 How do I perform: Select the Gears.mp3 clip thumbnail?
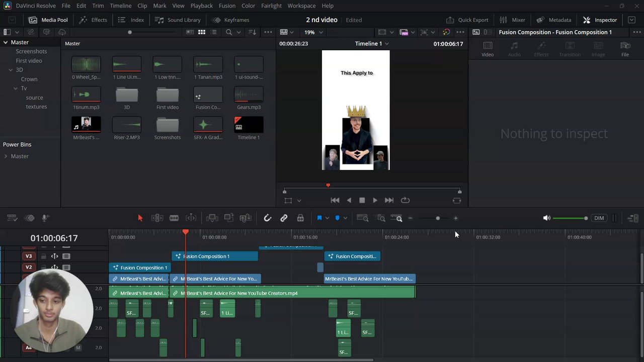tap(249, 95)
